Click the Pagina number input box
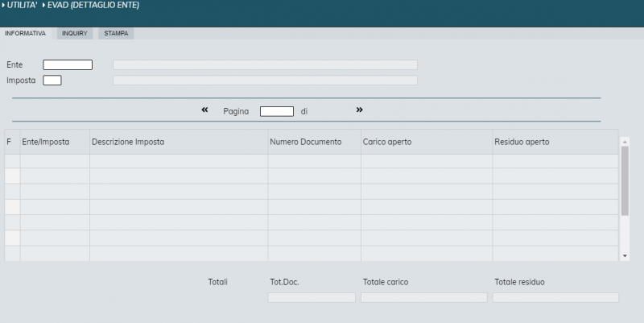The width and height of the screenshot is (644, 323). [x=276, y=111]
